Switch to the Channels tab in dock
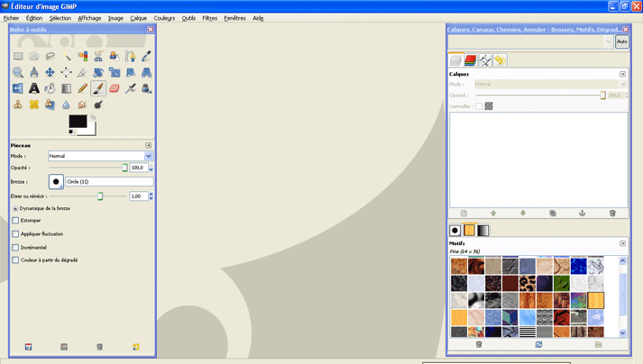Screen dimensions: 643x364 click(471, 60)
